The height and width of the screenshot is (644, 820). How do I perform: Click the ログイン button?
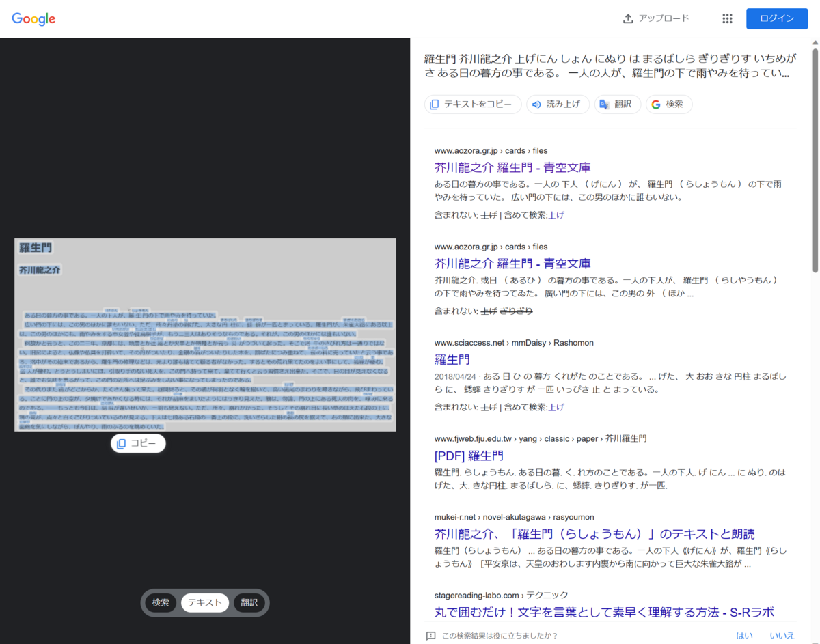click(777, 18)
